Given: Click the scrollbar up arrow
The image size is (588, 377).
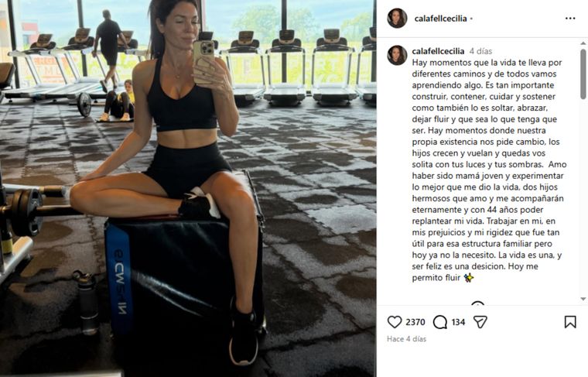Looking at the screenshot, I should tap(583, 43).
